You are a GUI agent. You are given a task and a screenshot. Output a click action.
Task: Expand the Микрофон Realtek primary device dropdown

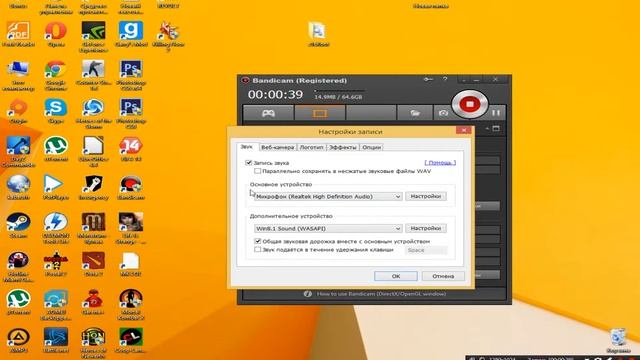click(328, 196)
